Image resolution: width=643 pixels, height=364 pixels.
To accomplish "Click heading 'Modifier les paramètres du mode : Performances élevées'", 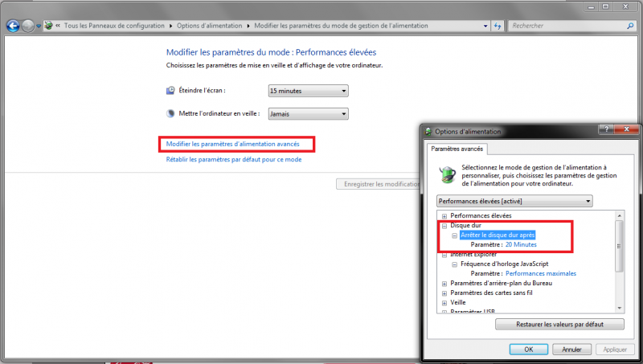I will tap(271, 52).
